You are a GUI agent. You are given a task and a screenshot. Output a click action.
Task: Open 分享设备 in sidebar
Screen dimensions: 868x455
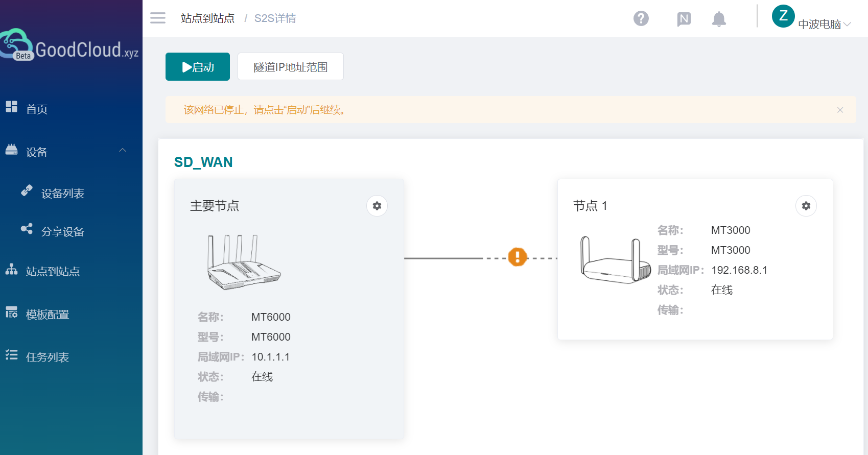click(x=62, y=232)
